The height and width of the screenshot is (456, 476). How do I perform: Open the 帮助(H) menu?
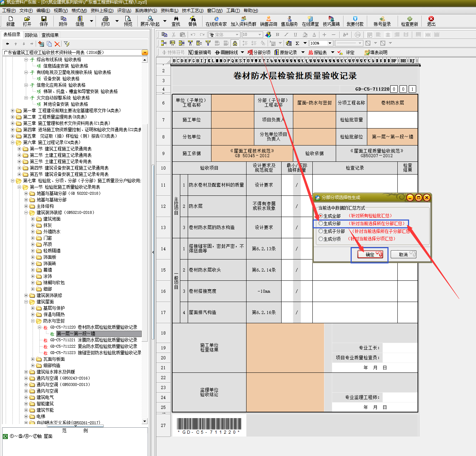click(x=251, y=11)
